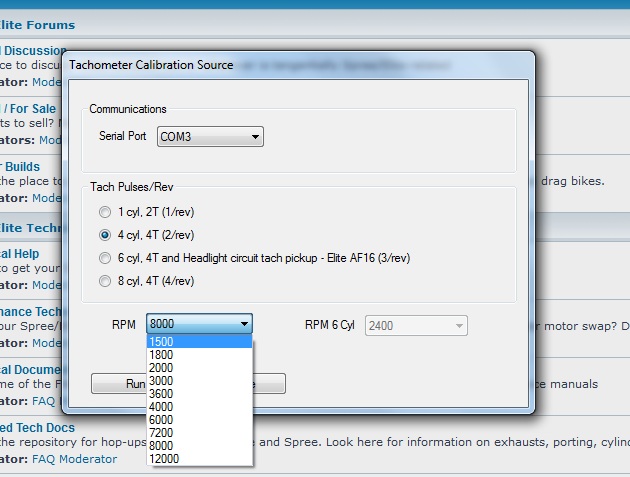Viewport: 630px width, 477px height.
Task: Pick 6000 in the RPM options
Action: click(199, 420)
